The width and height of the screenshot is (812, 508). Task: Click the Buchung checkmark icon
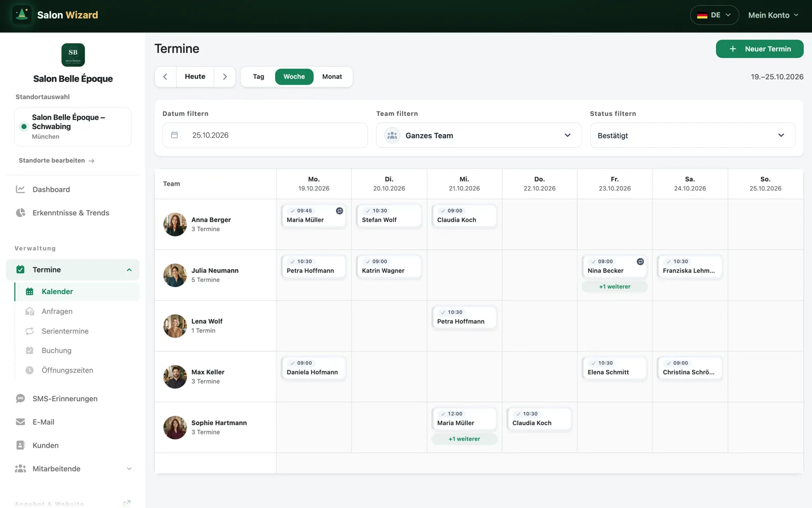tap(29, 351)
